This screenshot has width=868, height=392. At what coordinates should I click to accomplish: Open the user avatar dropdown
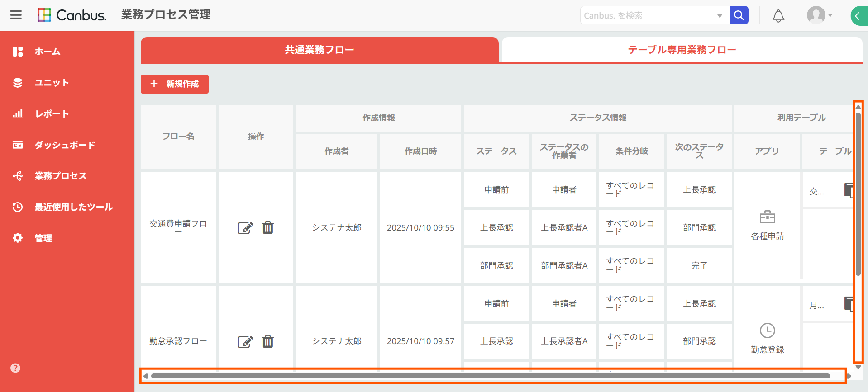click(x=820, y=15)
